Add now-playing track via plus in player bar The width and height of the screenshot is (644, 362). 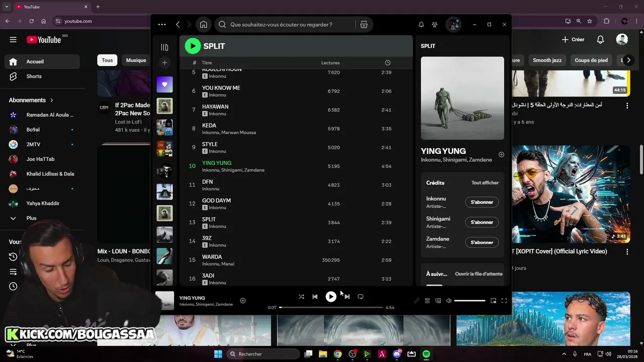pyautogui.click(x=243, y=301)
